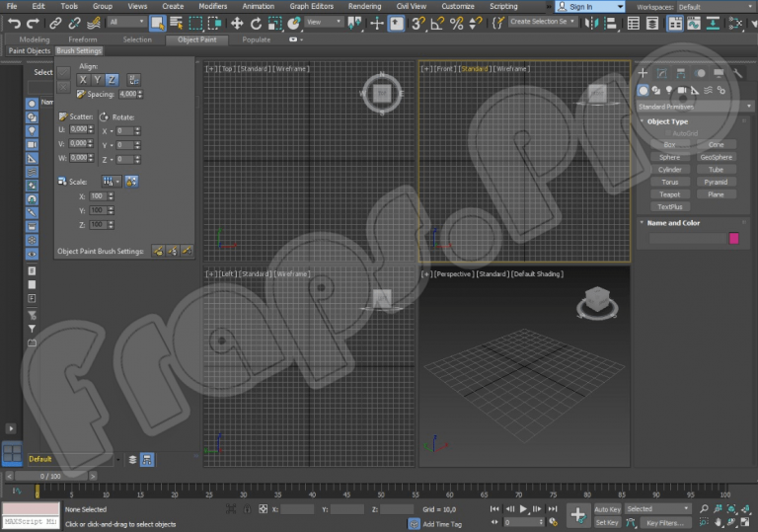This screenshot has height=532, width=758.
Task: Click the Select Object tool icon
Action: [x=158, y=22]
